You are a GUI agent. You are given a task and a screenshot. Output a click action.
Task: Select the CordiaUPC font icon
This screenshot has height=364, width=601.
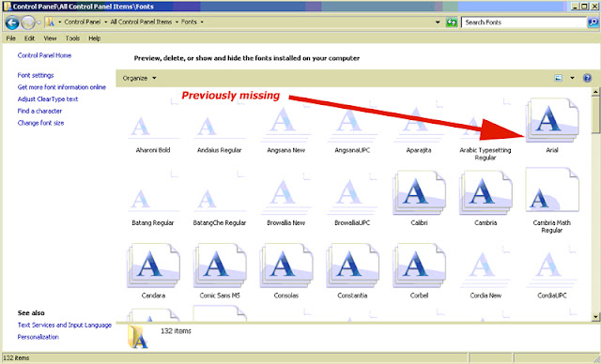pyautogui.click(x=552, y=265)
